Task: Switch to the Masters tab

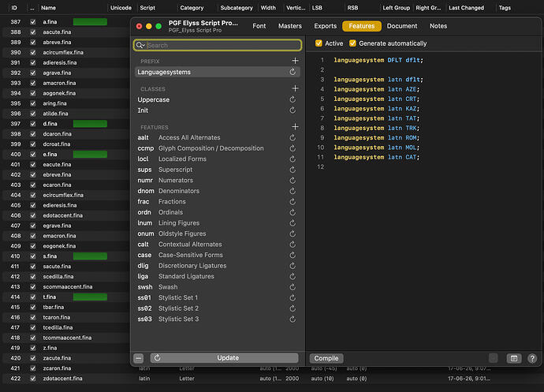Action: (289, 26)
